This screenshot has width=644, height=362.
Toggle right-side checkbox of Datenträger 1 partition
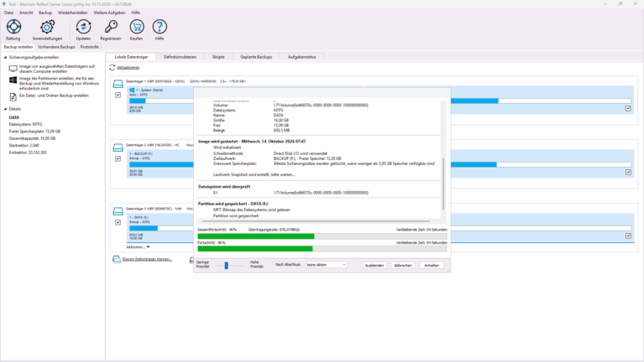pos(628,108)
